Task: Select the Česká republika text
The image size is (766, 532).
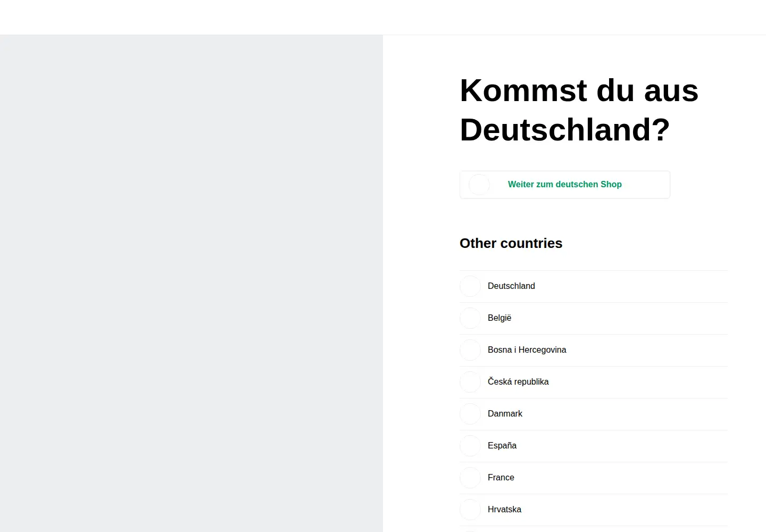Action: (x=518, y=382)
